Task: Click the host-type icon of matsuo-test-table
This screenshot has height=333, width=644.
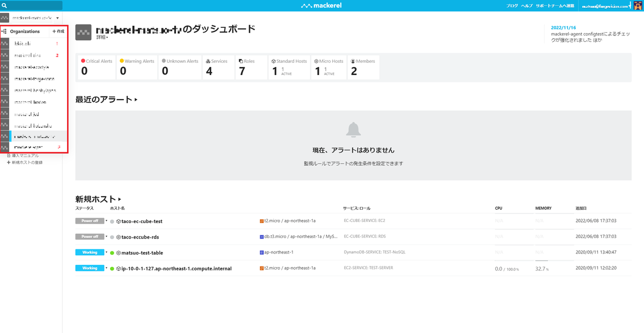Action: tap(119, 252)
